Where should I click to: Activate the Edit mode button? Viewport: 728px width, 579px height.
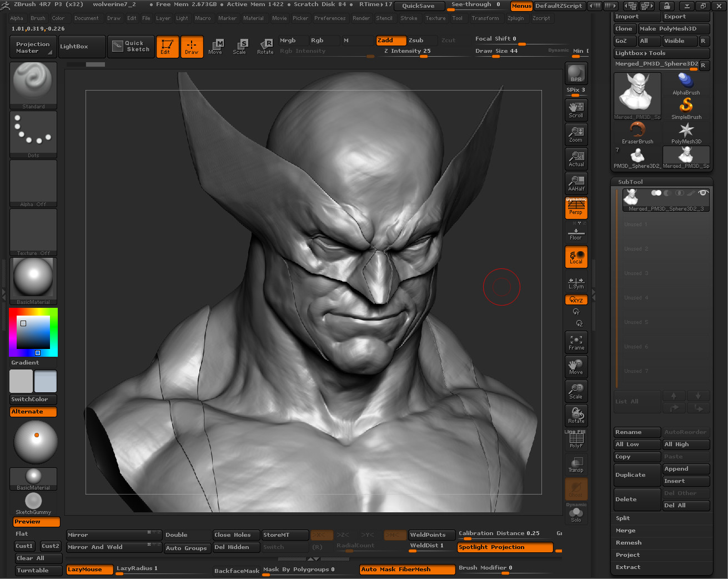[x=167, y=47]
